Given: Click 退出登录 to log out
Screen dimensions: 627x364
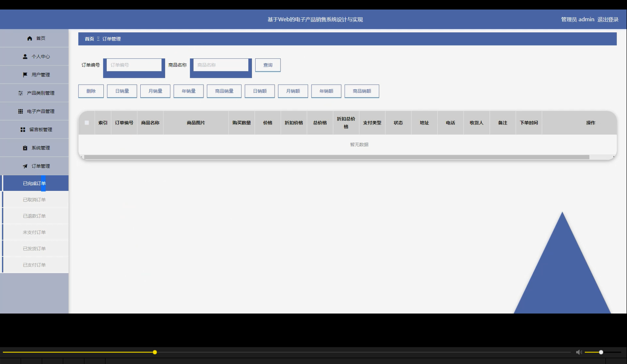Looking at the screenshot, I should (x=608, y=19).
